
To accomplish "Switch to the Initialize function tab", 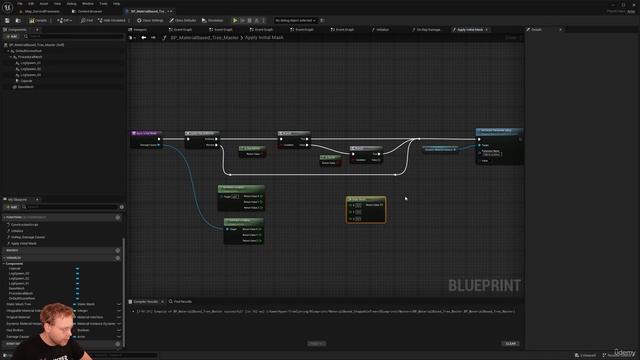I will (380, 30).
